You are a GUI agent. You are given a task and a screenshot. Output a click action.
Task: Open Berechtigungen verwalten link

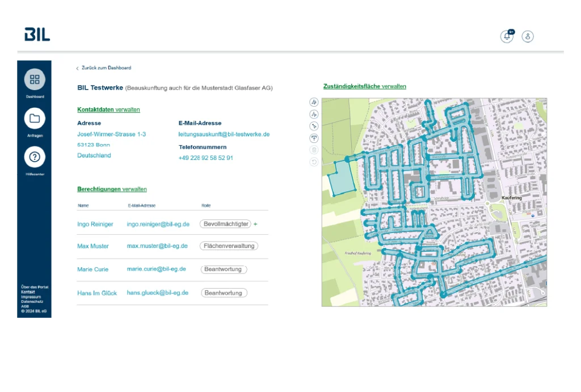112,189
